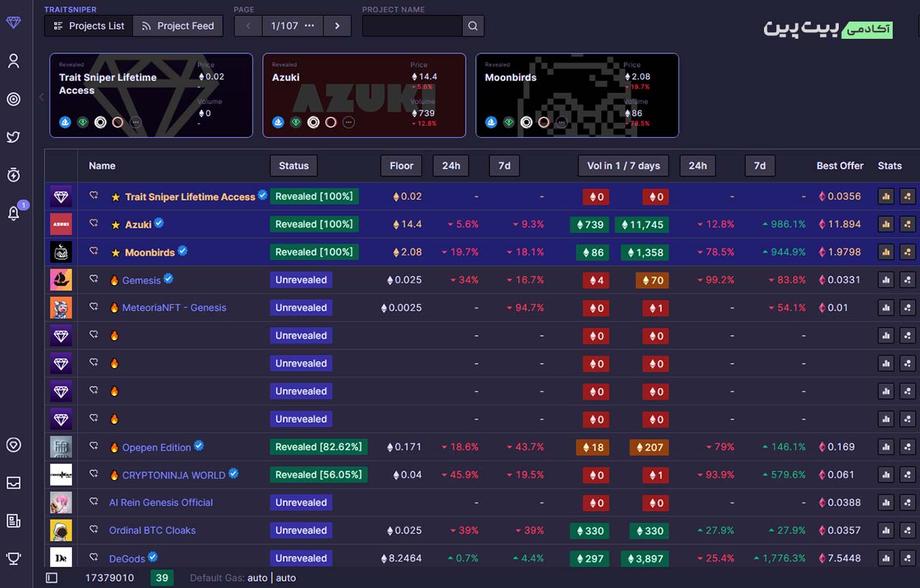Click the target sniper icon in sidebar

tap(14, 99)
